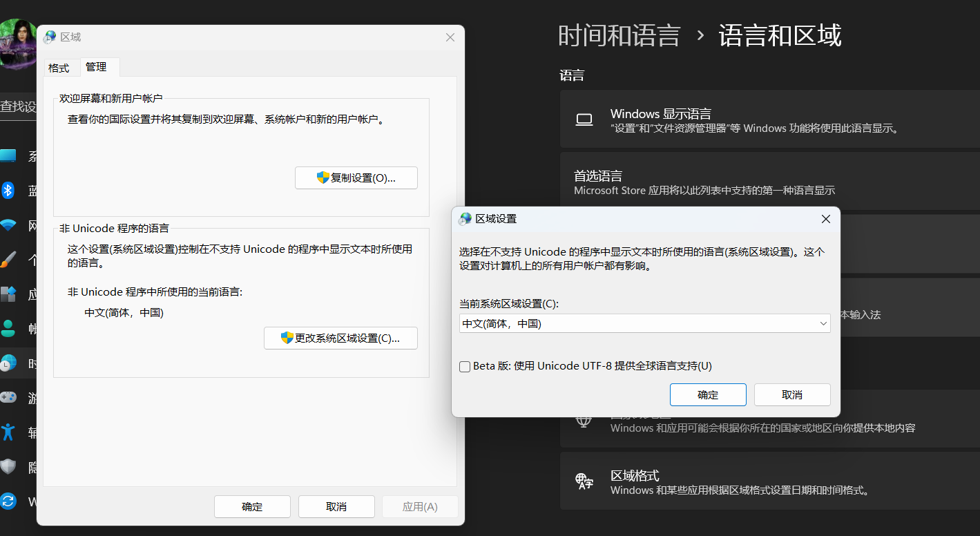Viewport: 980px width, 536px height.
Task: Open the 当前系统区域设置 dropdown
Action: [x=644, y=323]
